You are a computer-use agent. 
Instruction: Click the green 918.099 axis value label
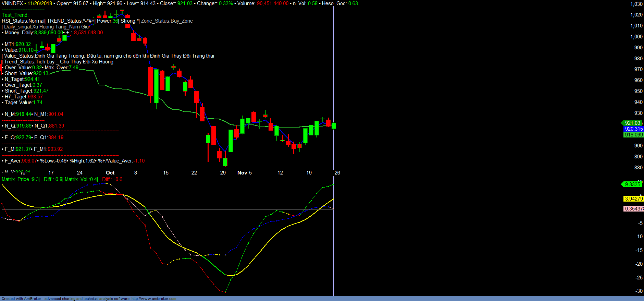point(633,135)
